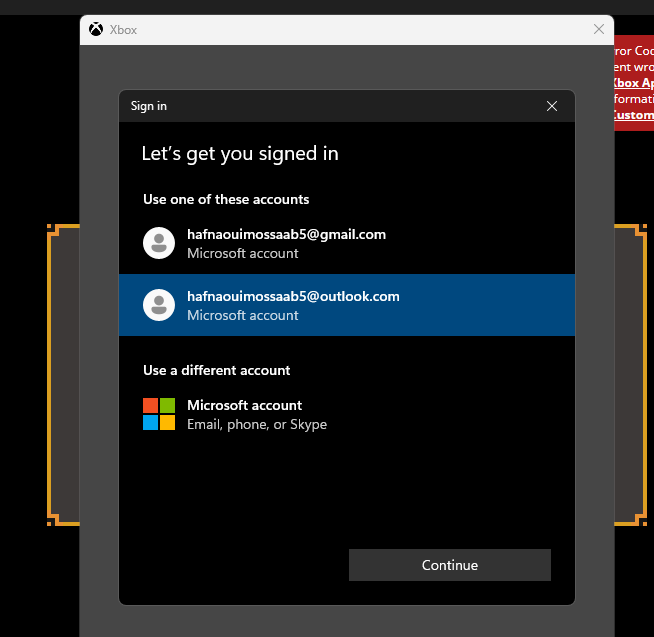
Task: Select the hafnaouimossaab5@gmail.com account
Action: (x=347, y=243)
